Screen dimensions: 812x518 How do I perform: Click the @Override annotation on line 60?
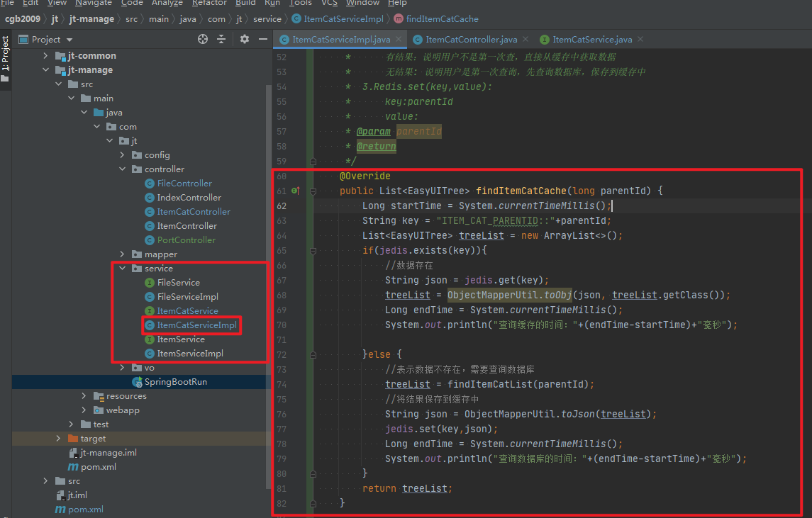click(x=365, y=176)
